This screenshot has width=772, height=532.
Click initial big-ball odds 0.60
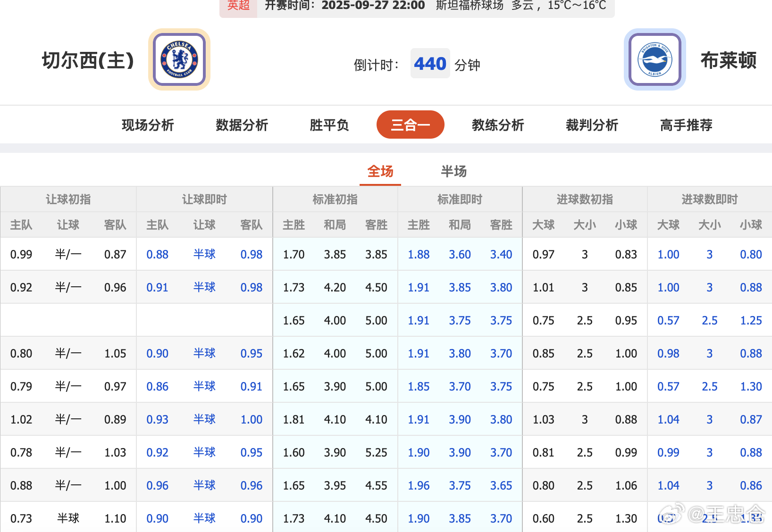click(543, 518)
